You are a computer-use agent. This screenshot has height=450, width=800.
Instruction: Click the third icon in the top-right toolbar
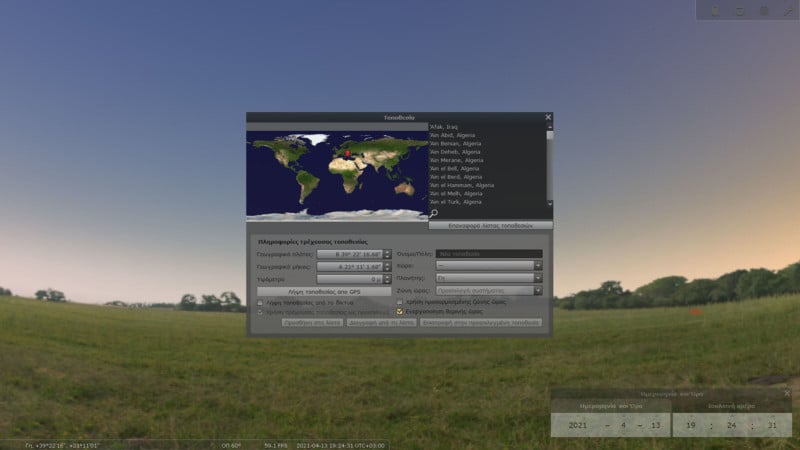pyautogui.click(x=764, y=10)
